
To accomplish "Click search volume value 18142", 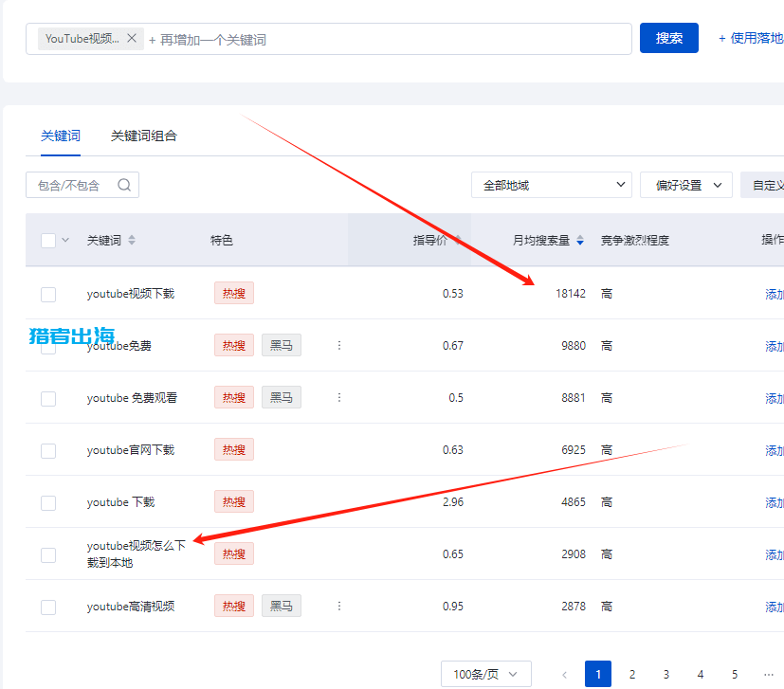I will click(x=570, y=294).
